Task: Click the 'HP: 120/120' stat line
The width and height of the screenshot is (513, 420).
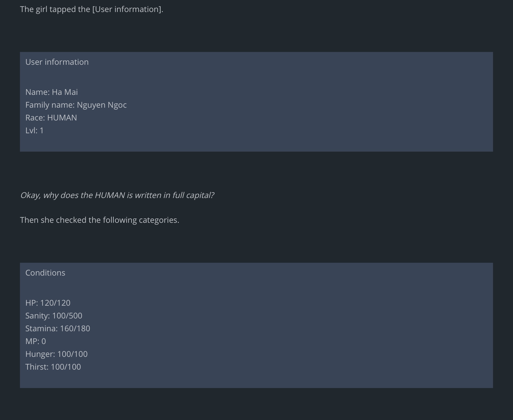Action: click(x=48, y=303)
